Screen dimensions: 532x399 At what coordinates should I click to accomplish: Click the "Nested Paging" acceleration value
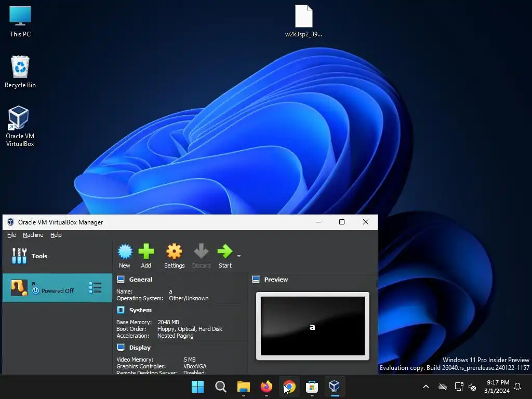tap(176, 336)
